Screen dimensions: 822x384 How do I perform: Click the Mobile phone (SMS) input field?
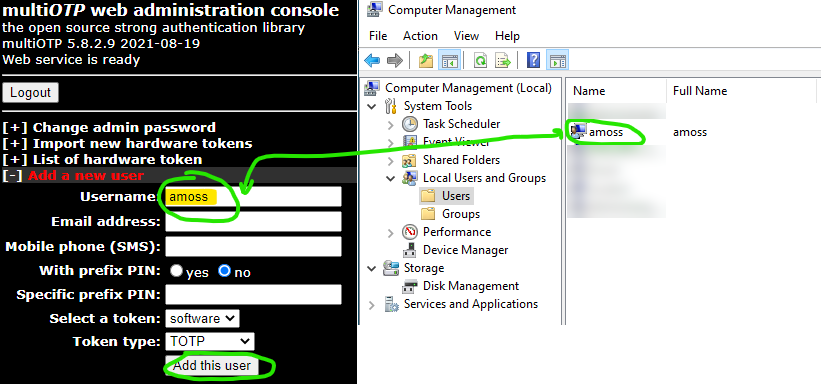(253, 247)
